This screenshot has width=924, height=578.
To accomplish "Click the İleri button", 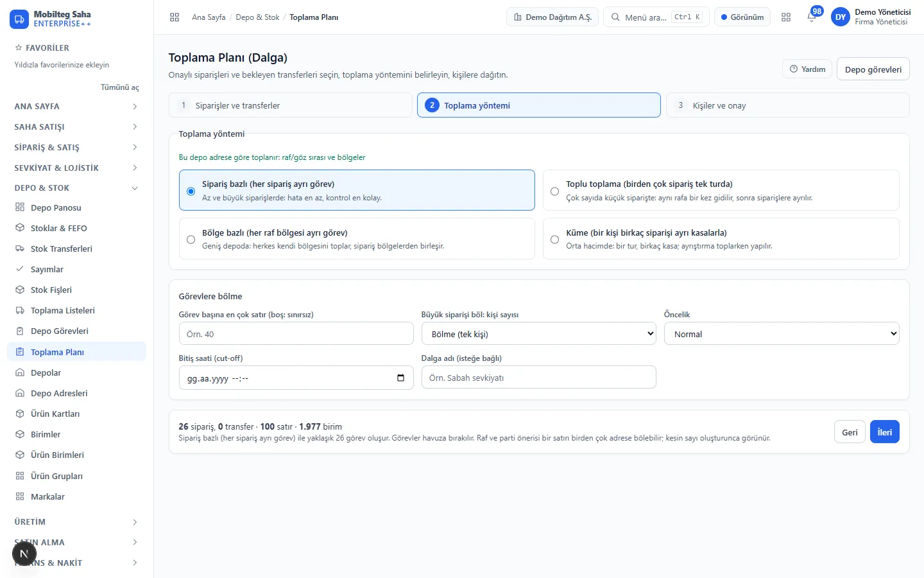I will point(885,432).
